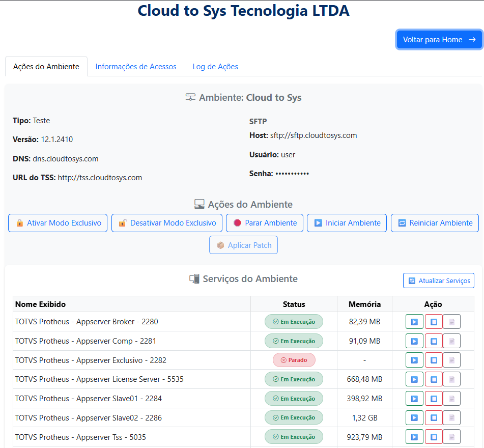Stop the Appserver Slave02 - 2286 service
Image resolution: width=484 pixels, height=448 pixels.
pyautogui.click(x=434, y=417)
